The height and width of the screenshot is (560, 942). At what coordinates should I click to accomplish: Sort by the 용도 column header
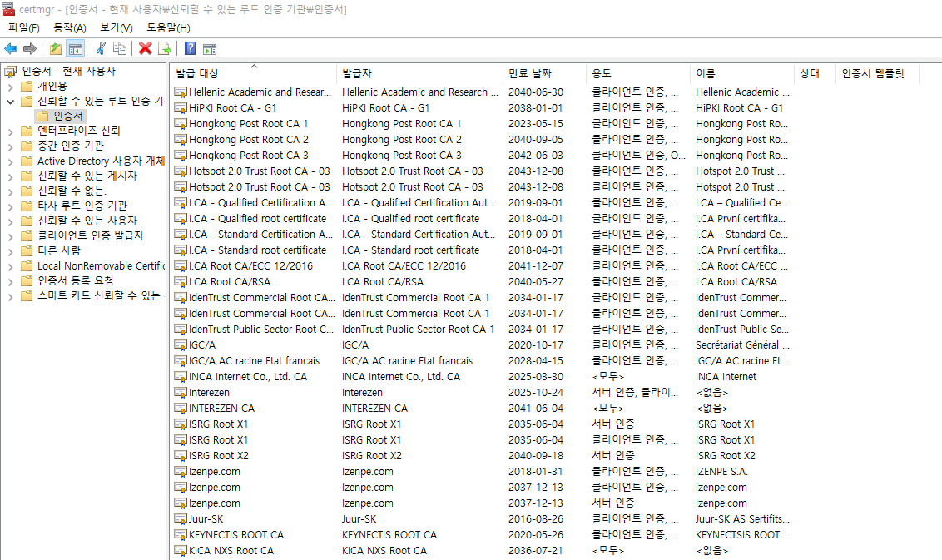(637, 73)
